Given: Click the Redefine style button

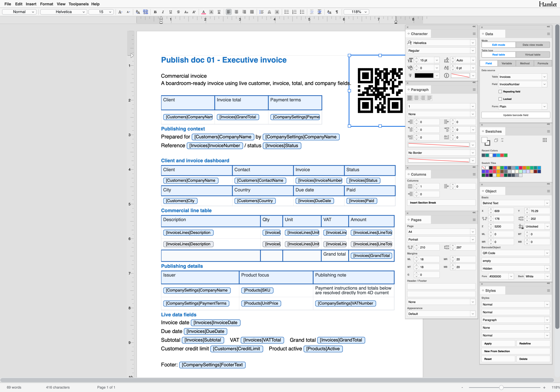Looking at the screenshot, I should (533, 343).
